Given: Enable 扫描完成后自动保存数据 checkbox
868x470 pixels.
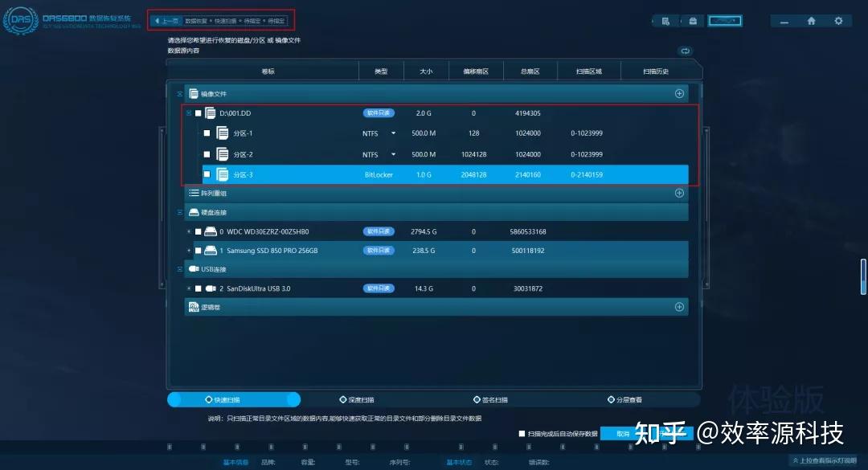Looking at the screenshot, I should [x=522, y=434].
